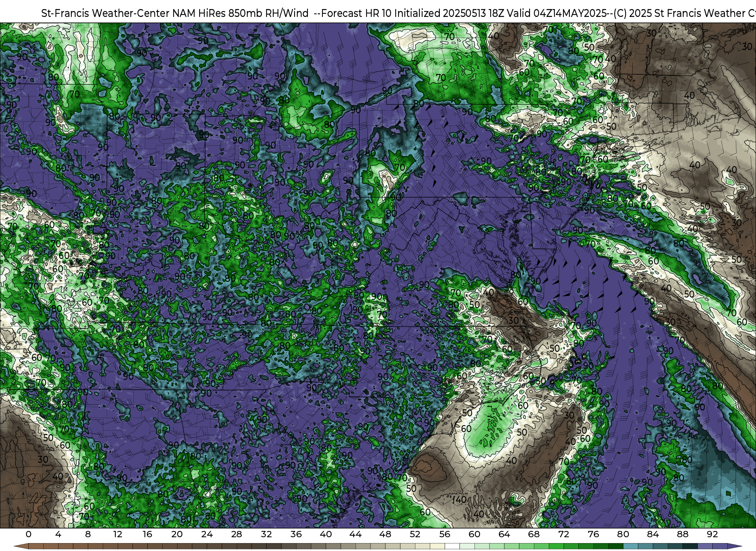756x551 pixels.
Task: Click the colorbar label '84'
Action: click(x=653, y=534)
